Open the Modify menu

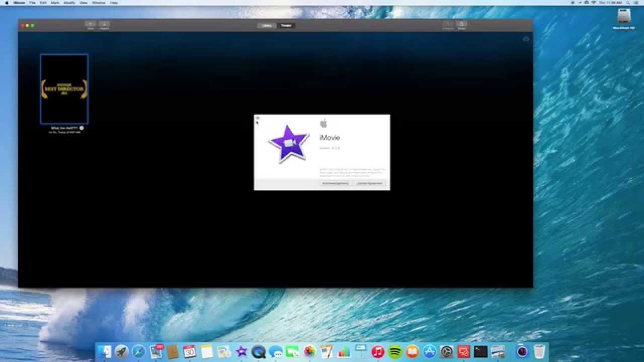coord(69,3)
